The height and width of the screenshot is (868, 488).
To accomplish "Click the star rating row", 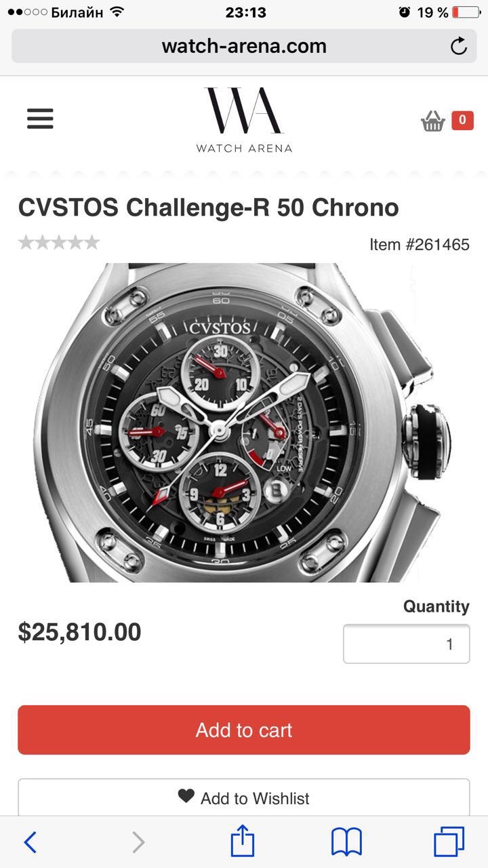I will tap(59, 242).
